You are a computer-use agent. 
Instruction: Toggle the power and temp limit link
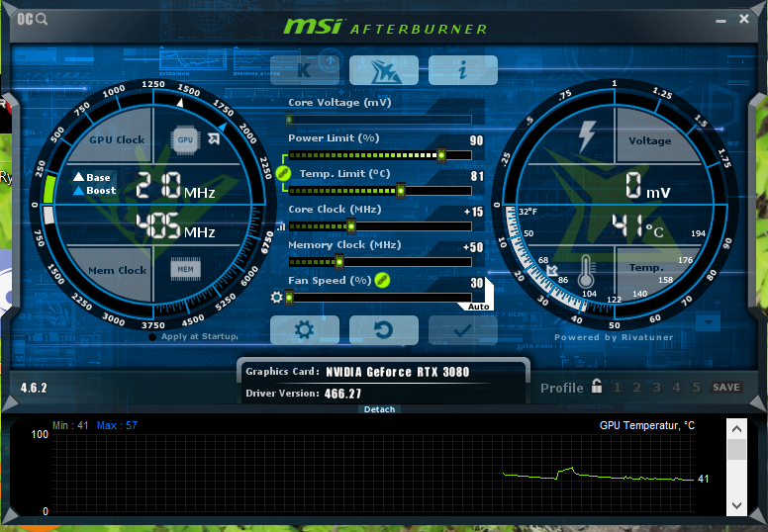283,173
